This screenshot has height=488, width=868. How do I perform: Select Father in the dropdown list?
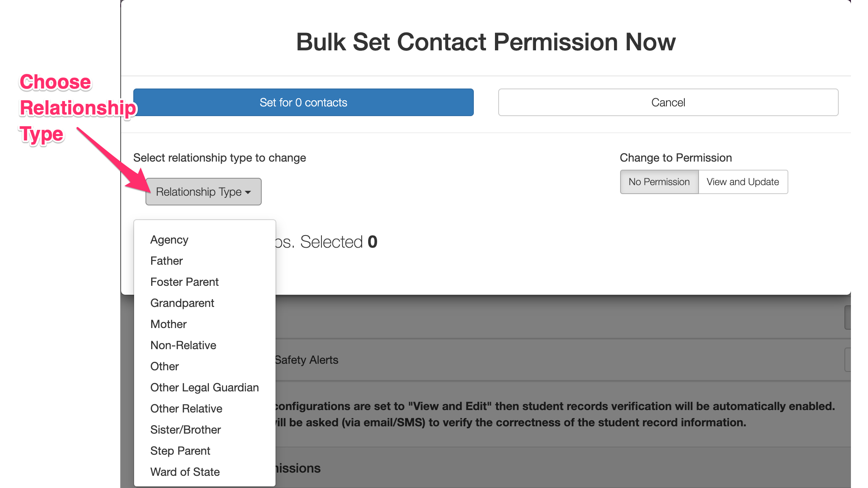pyautogui.click(x=167, y=261)
